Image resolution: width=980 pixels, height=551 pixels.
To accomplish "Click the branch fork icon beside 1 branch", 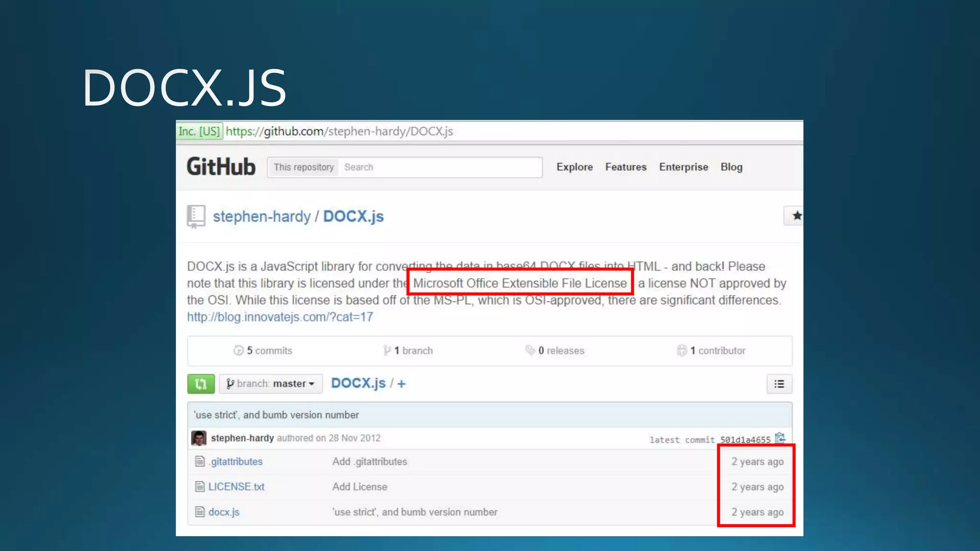I will [x=387, y=351].
